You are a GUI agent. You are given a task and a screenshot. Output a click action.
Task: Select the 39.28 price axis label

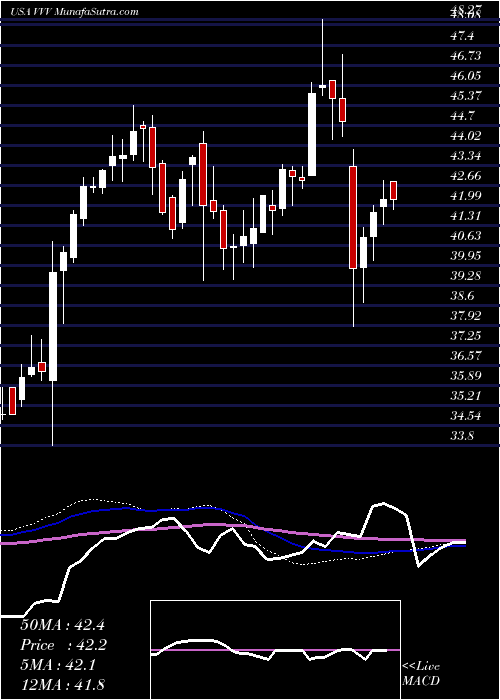click(x=467, y=276)
